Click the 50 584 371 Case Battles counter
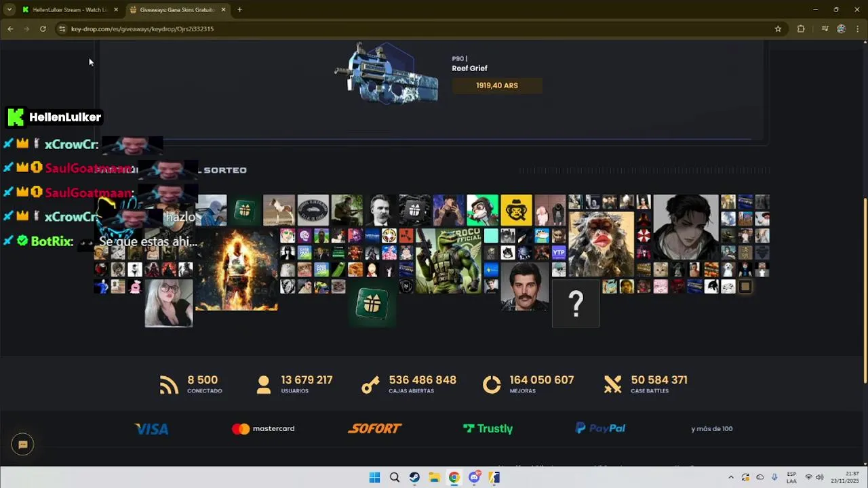The height and width of the screenshot is (488, 868). tap(659, 384)
